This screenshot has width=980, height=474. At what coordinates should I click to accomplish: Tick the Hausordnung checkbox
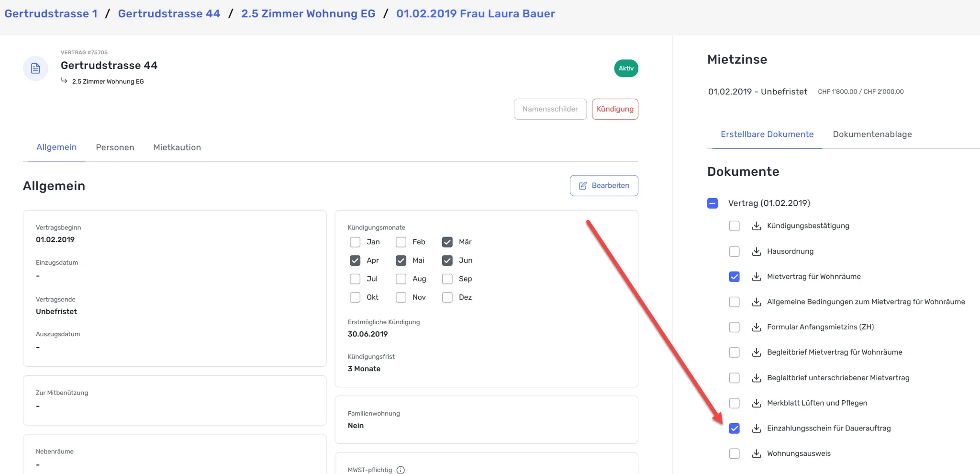[x=734, y=251]
